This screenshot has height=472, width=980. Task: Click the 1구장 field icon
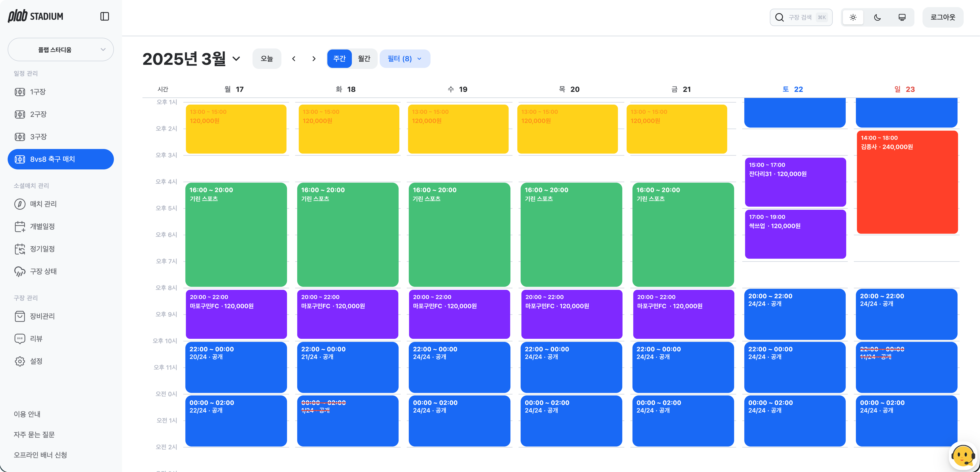tap(20, 92)
